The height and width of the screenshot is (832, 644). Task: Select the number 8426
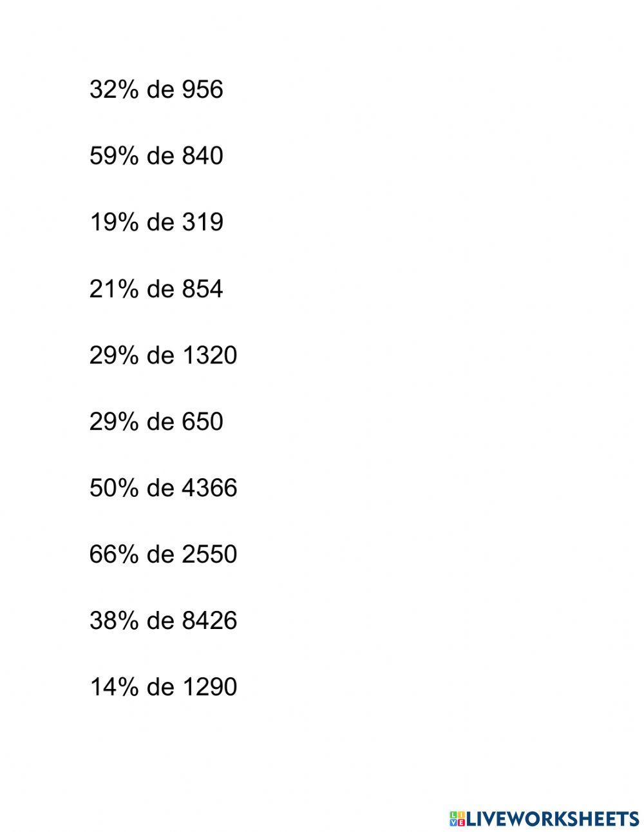tap(209, 621)
